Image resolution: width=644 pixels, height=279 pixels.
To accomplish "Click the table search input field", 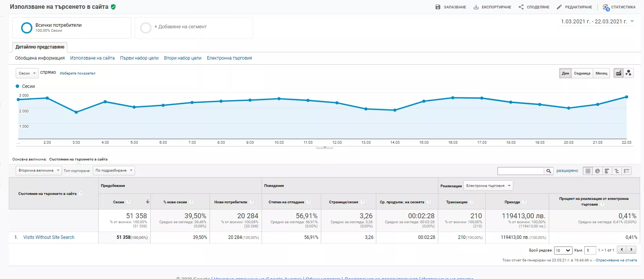I will 520,171.
